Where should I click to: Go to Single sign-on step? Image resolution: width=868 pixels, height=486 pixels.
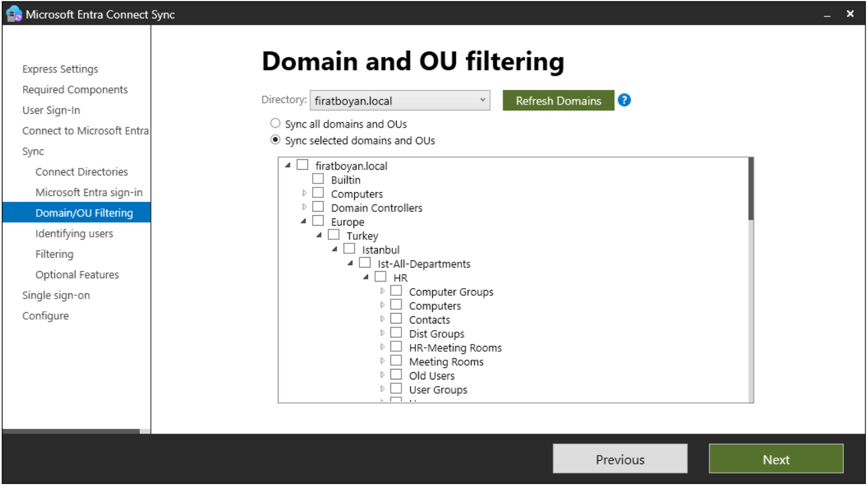click(56, 295)
